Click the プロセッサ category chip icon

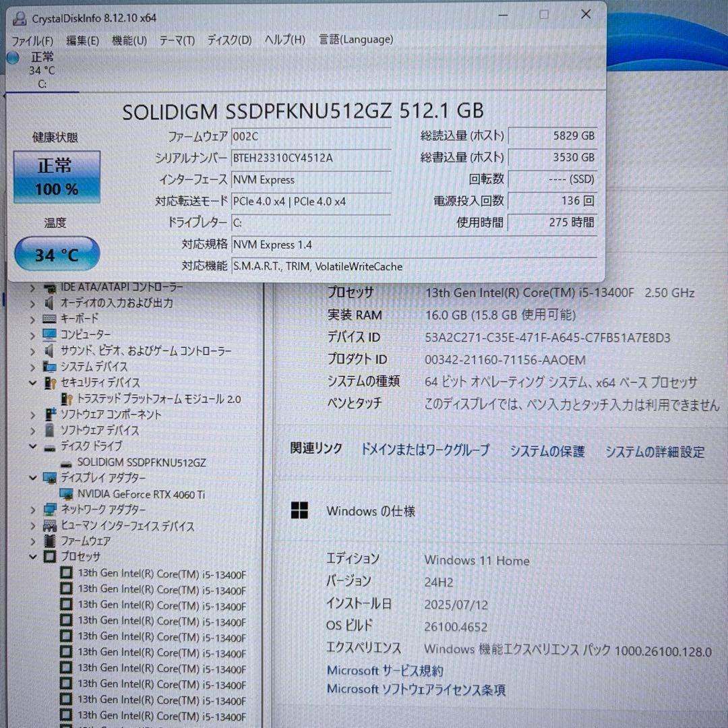pyautogui.click(x=50, y=556)
